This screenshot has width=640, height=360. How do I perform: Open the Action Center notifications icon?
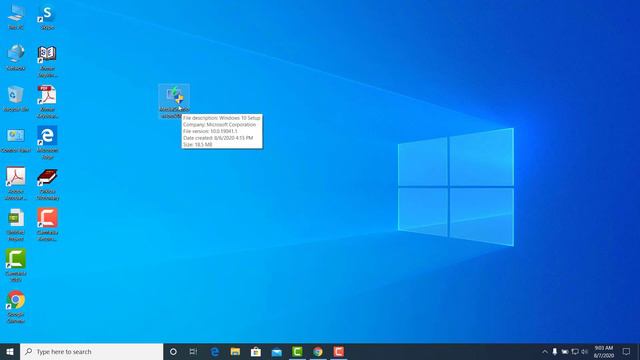[x=627, y=351]
